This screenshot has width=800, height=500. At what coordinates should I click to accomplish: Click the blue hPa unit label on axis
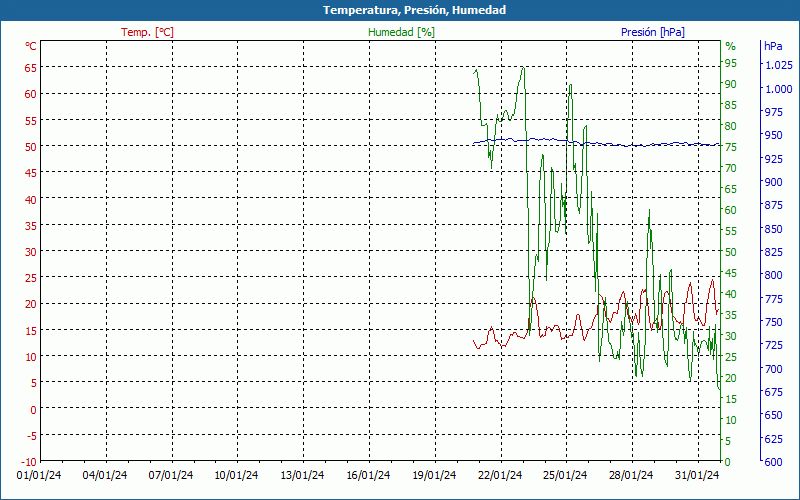click(773, 46)
